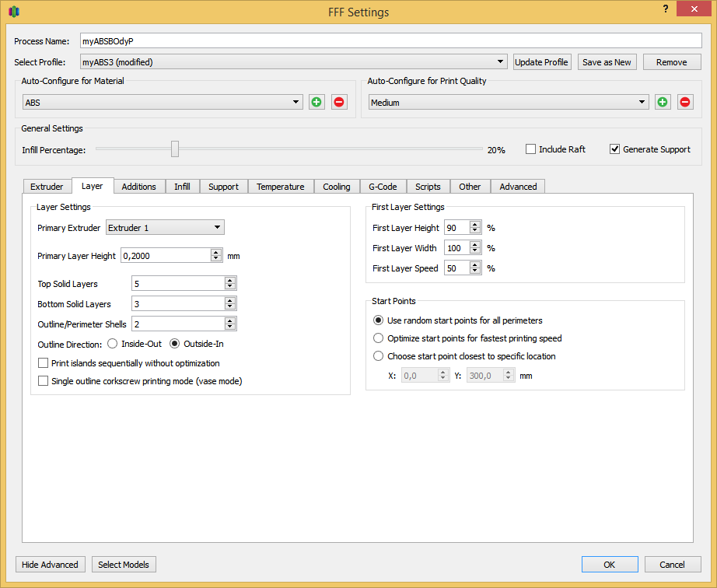Click the Primary Layer Height field

pos(166,256)
